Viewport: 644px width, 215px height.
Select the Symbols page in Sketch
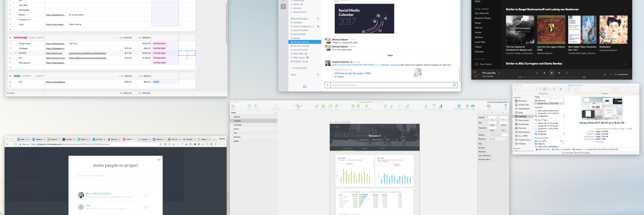237,137
